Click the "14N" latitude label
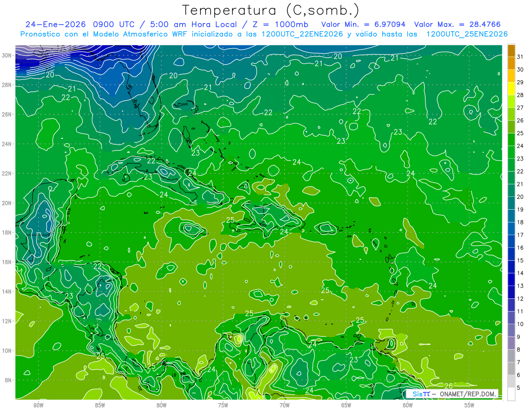This screenshot has height=411, width=532. [x=7, y=292]
